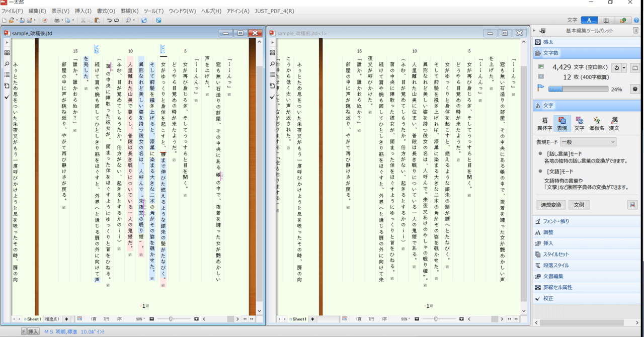This screenshot has width=644, height=337.
Task: Click the 文例 button
Action: point(579,204)
